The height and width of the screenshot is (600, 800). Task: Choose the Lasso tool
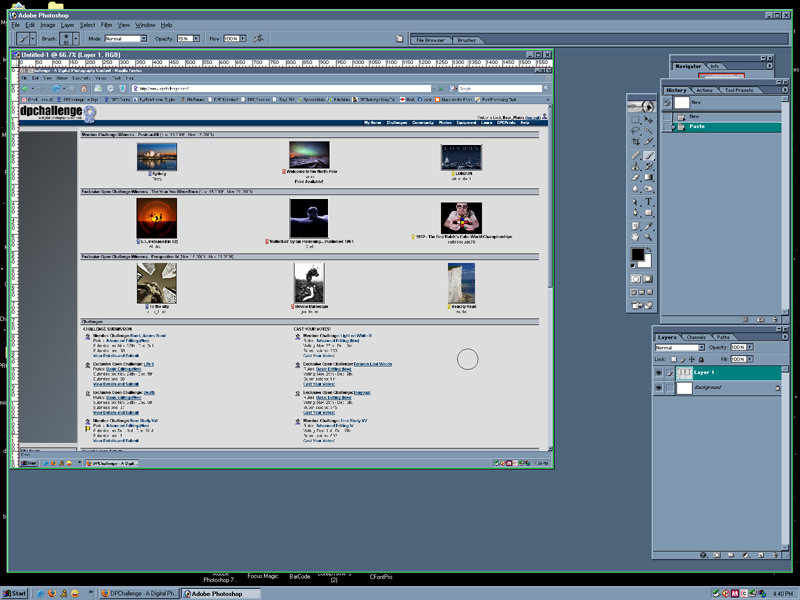636,130
